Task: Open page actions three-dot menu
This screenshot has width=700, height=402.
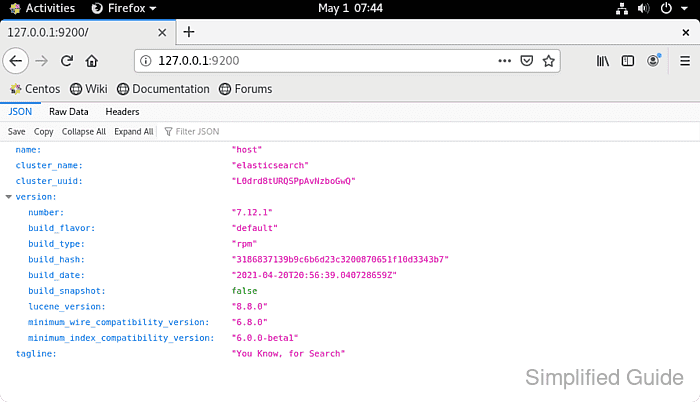Action: 504,61
